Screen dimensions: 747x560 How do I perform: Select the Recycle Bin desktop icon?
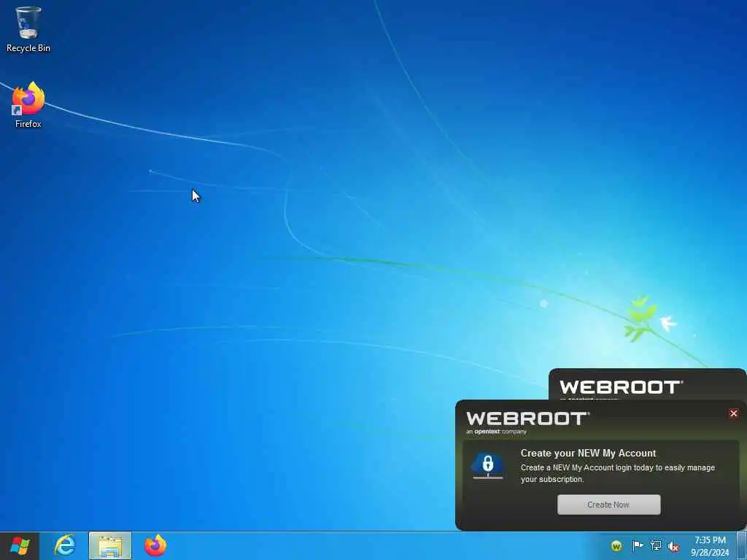[28, 29]
